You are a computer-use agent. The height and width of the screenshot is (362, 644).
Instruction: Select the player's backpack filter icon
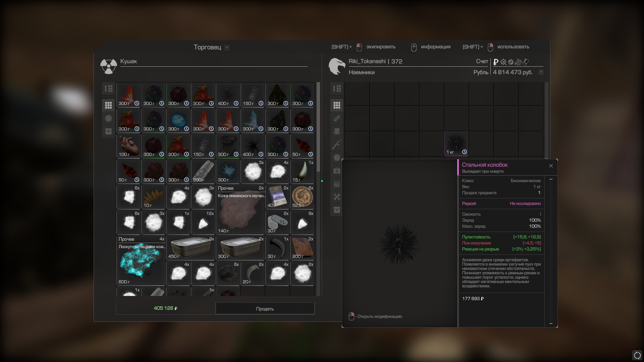(x=337, y=131)
